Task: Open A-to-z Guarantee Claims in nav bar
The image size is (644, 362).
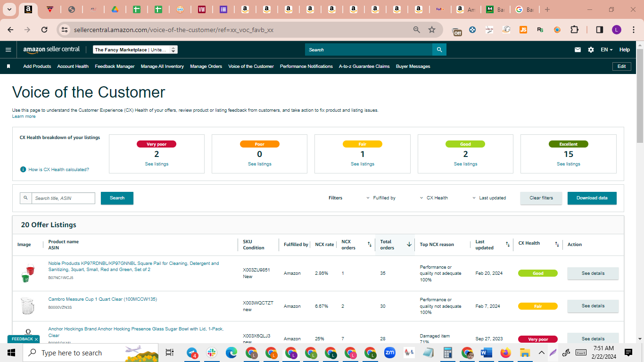Action: (x=364, y=66)
